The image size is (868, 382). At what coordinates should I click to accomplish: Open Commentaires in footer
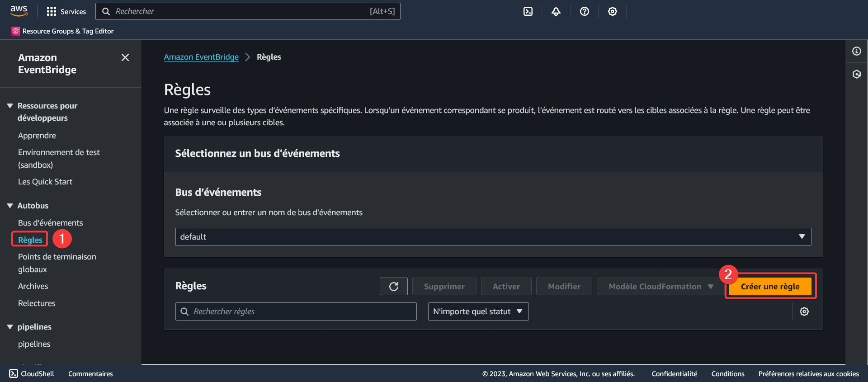90,374
